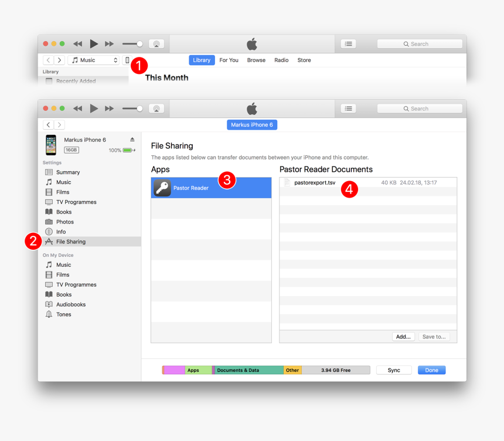
Task: Click the Books icon in Settings
Action: coord(50,212)
